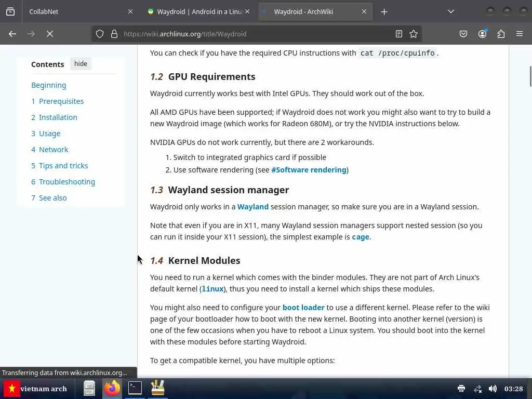
Task: Open the volume tray icon
Action: coord(493,389)
